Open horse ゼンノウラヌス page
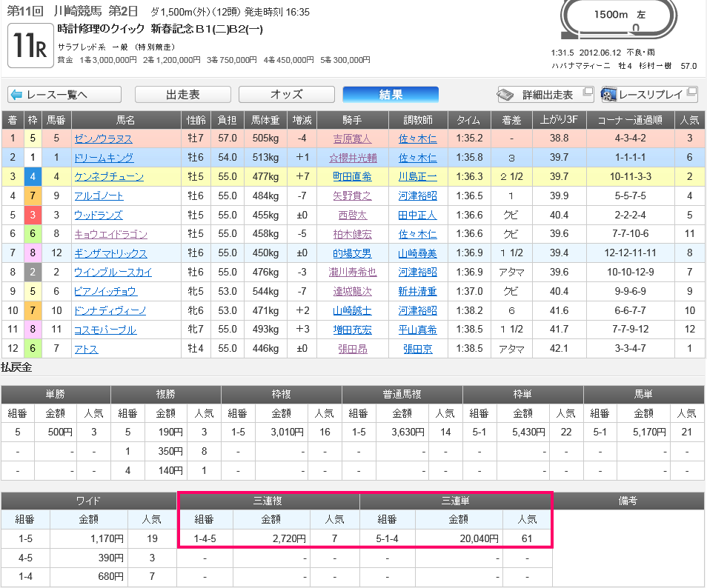The width and height of the screenshot is (707, 588). (103, 138)
